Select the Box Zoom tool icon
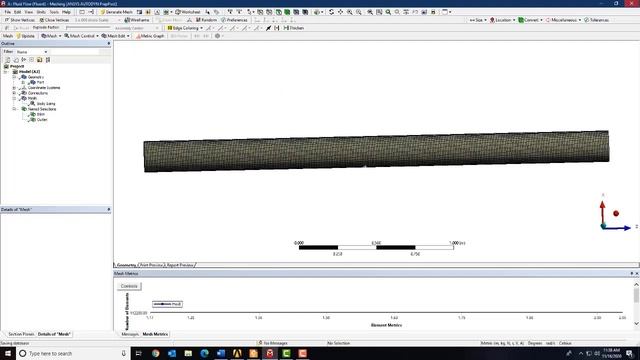The height and width of the screenshot is (360, 640). [359, 12]
